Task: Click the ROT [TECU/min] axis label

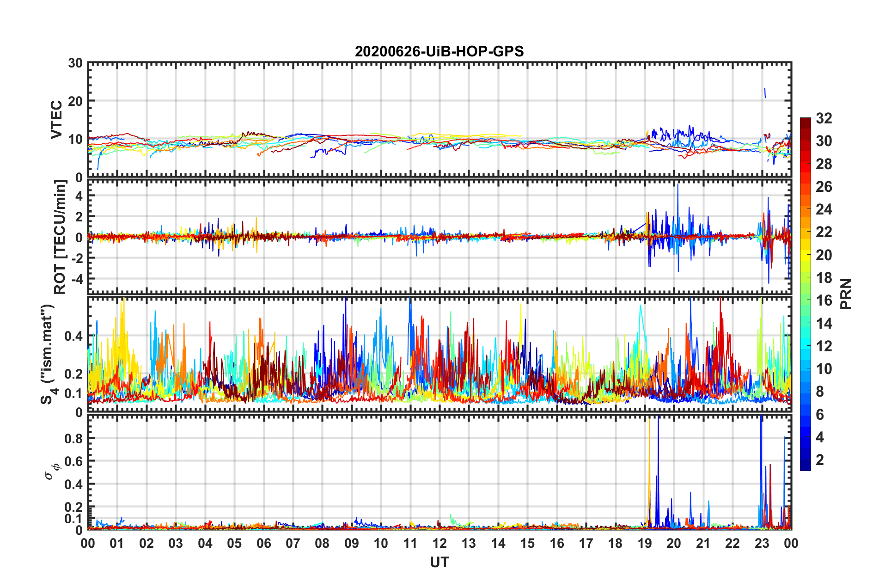Action: pos(60,237)
